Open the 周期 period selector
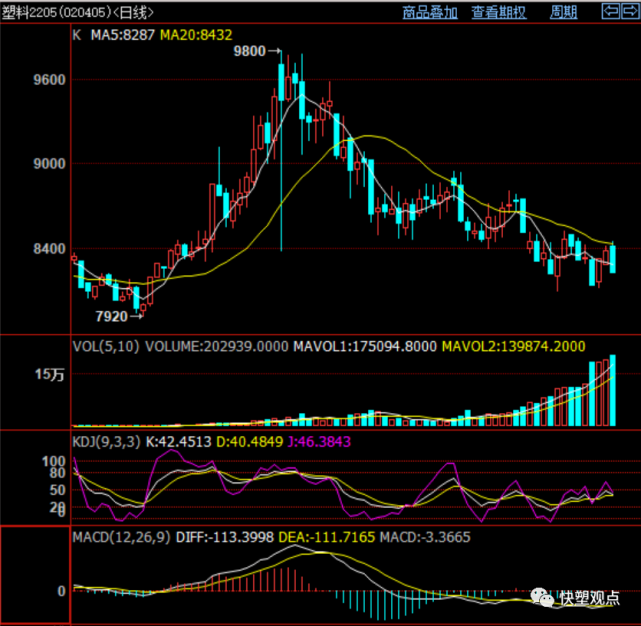Viewport: 641px width, 626px height. point(563,12)
